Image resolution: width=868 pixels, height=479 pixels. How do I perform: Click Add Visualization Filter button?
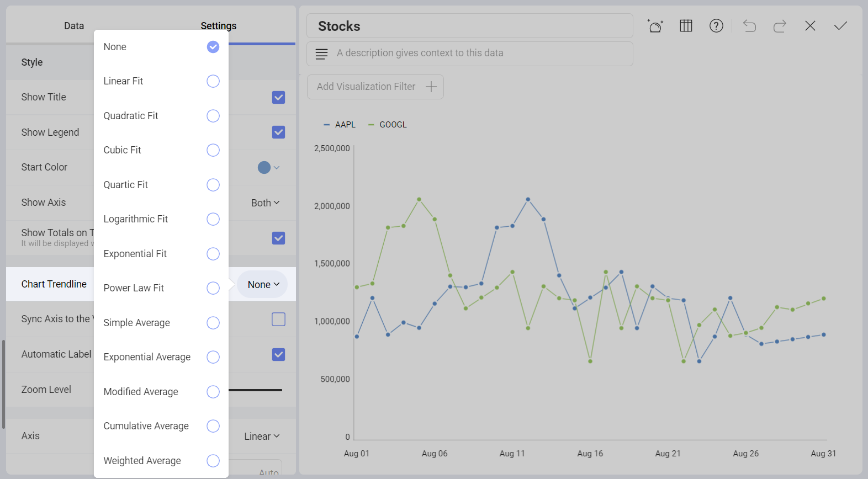(375, 87)
